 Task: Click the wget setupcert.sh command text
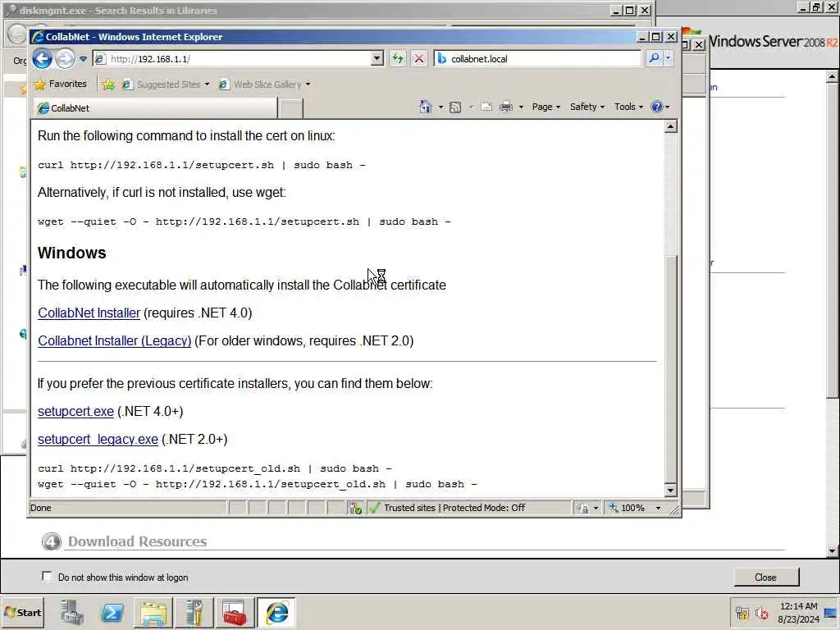point(244,221)
